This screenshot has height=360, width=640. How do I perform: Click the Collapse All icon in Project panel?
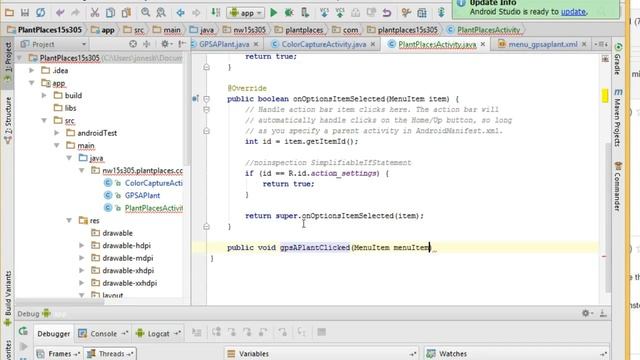pos(147,44)
